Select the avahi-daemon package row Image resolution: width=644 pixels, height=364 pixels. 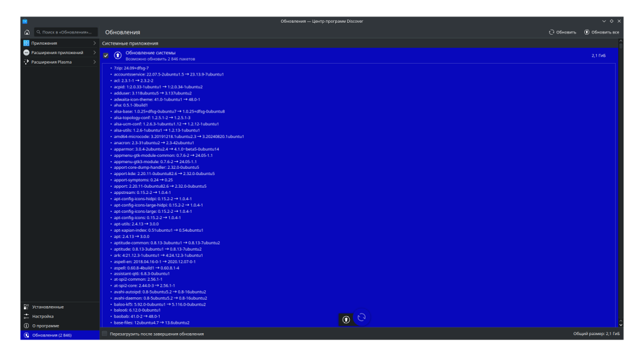[160, 299]
